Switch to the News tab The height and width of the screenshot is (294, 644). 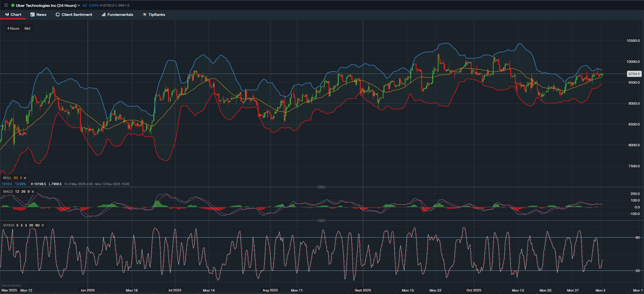tap(41, 14)
